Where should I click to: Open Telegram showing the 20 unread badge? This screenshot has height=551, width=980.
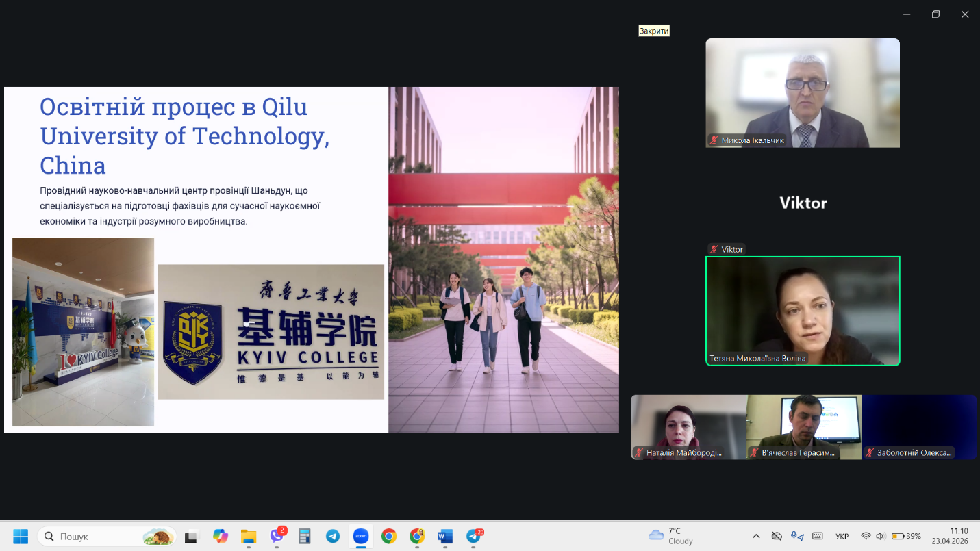tap(474, 537)
